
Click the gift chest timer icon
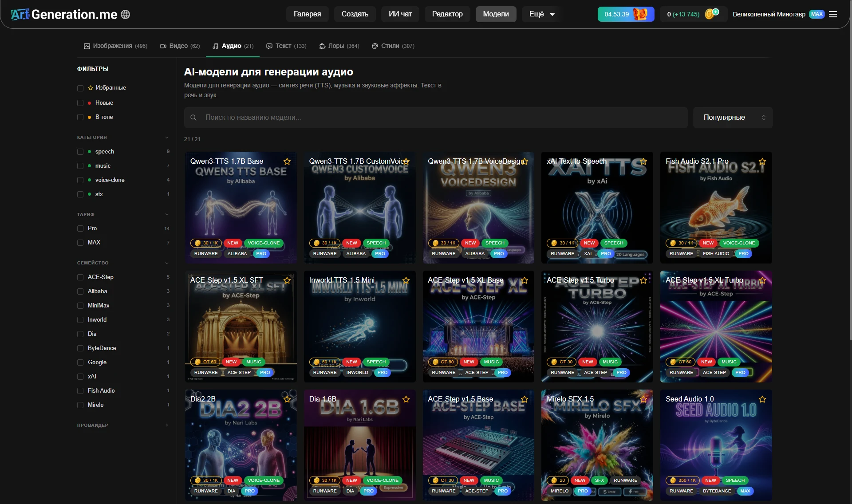click(x=640, y=14)
